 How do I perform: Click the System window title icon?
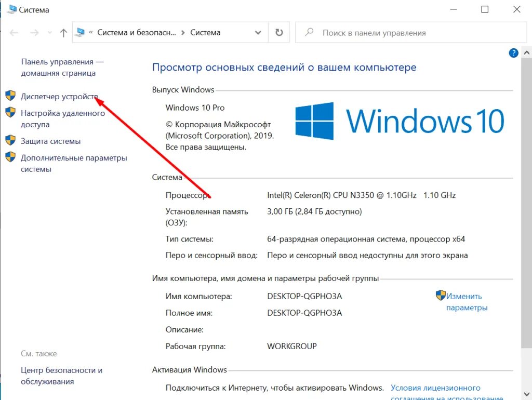pyautogui.click(x=11, y=9)
